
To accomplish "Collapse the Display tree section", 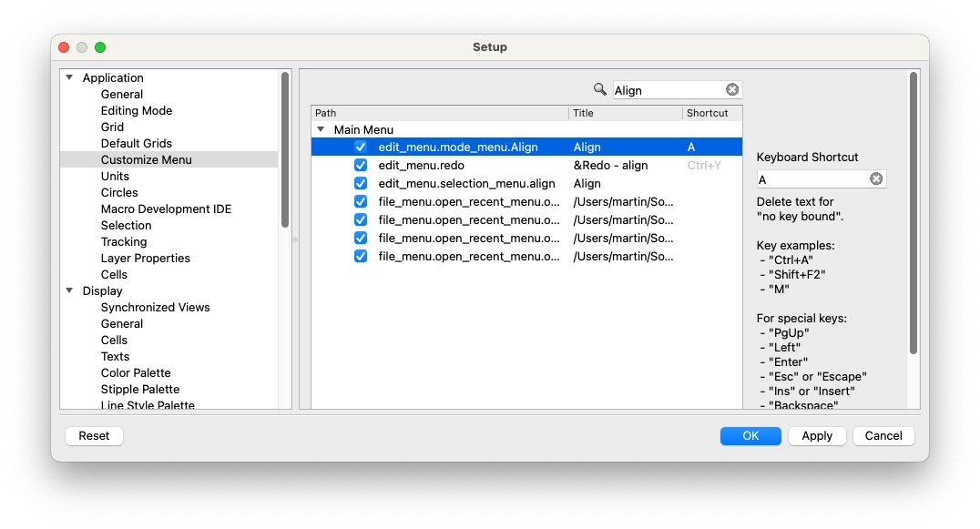I will point(69,291).
